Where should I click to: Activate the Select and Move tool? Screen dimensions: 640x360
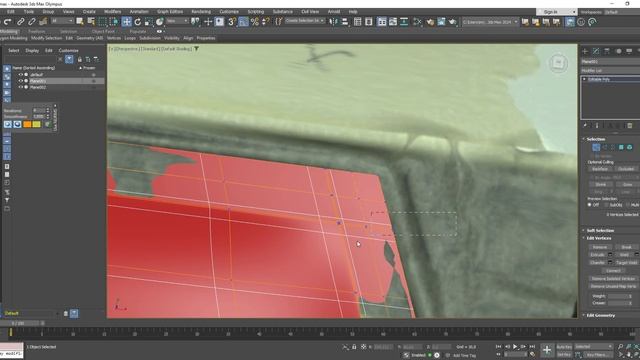click(127, 22)
